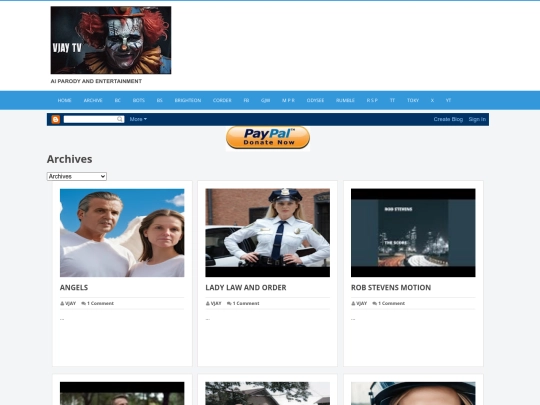The height and width of the screenshot is (405, 540).
Task: Click the PayPal Donate Now button
Action: [x=268, y=138]
